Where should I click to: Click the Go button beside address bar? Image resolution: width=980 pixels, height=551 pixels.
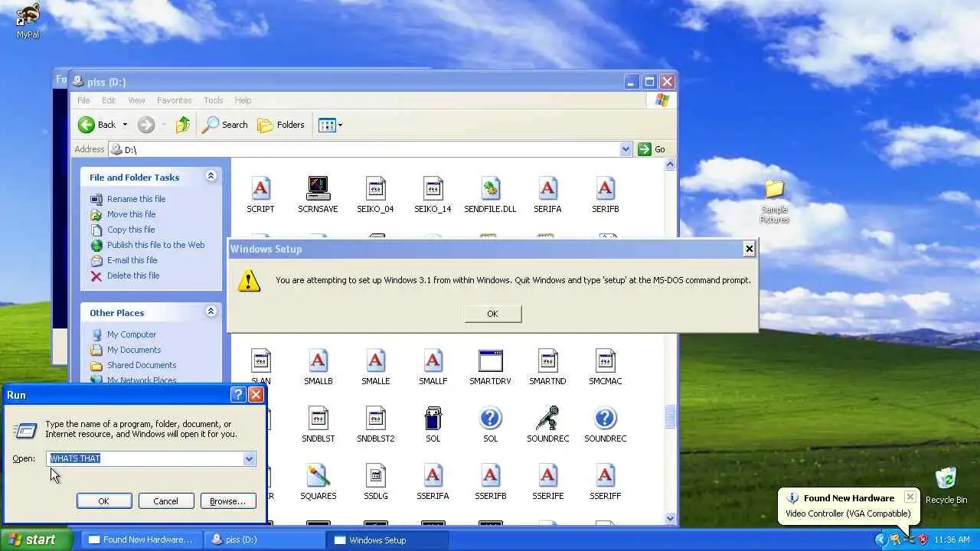[x=652, y=149]
